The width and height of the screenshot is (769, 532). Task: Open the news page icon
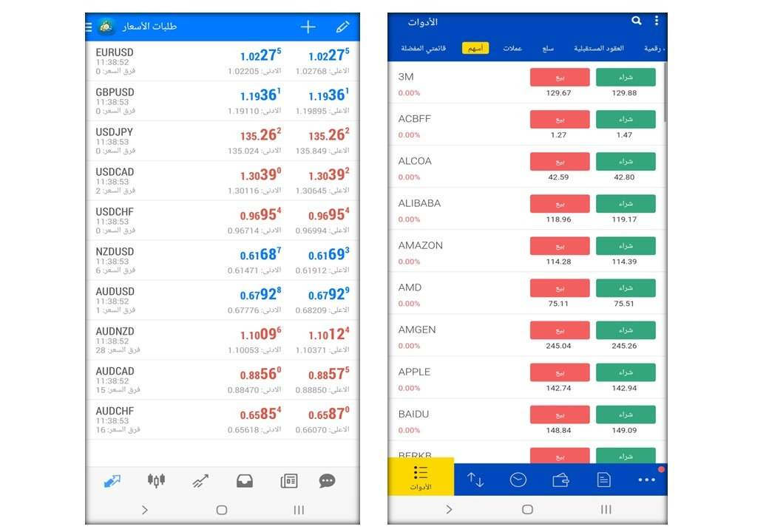click(289, 481)
